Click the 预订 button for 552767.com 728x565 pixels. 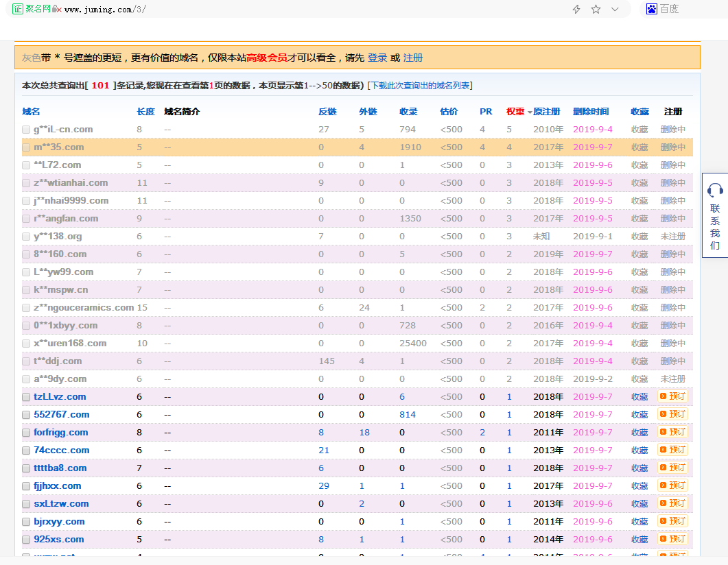[672, 413]
